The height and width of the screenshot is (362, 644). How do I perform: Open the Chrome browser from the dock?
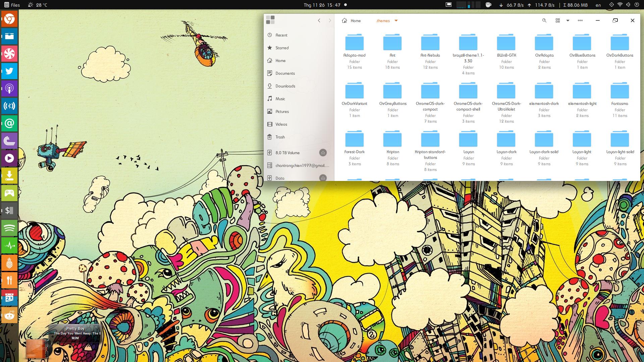pyautogui.click(x=9, y=19)
